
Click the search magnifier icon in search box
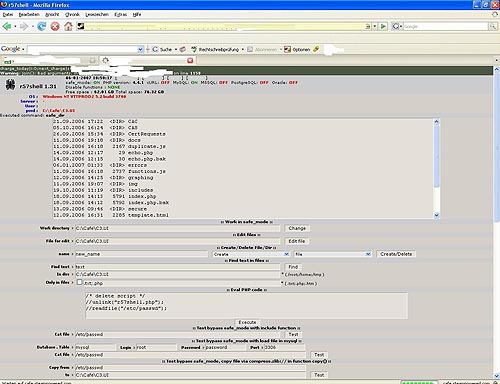pyautogui.click(x=492, y=26)
